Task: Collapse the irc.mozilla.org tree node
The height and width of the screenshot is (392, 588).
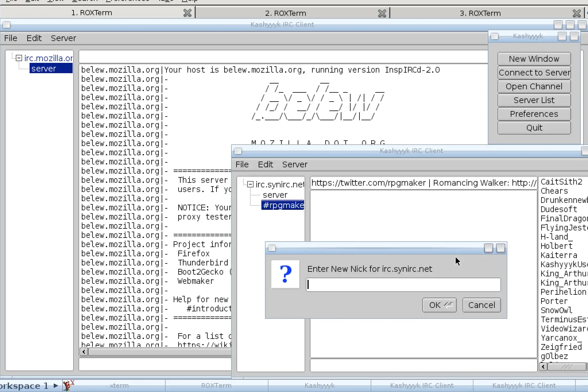Action: pos(19,58)
